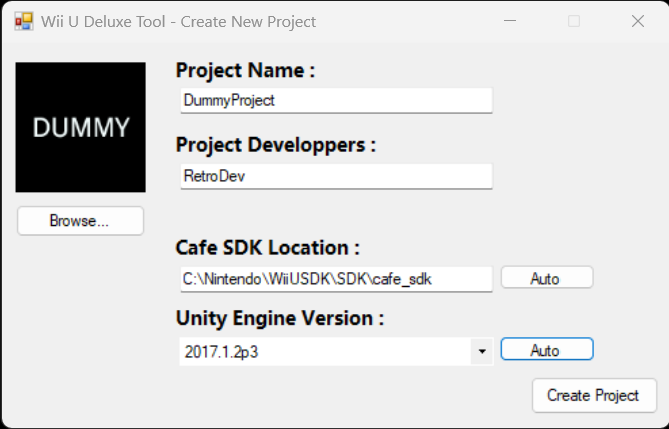Click the "Project Developpers :" label
669x429 pixels.
pyautogui.click(x=276, y=145)
